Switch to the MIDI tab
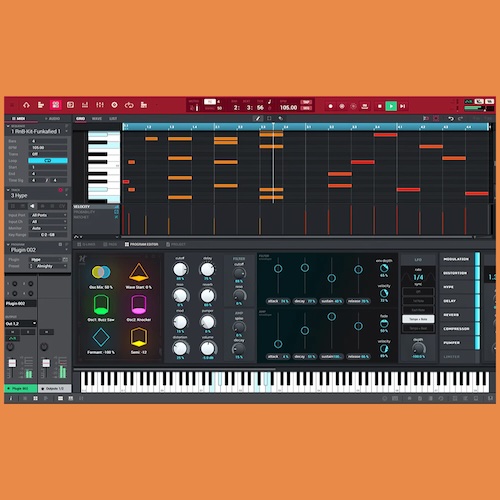Image resolution: width=500 pixels, height=500 pixels. pyautogui.click(x=19, y=118)
